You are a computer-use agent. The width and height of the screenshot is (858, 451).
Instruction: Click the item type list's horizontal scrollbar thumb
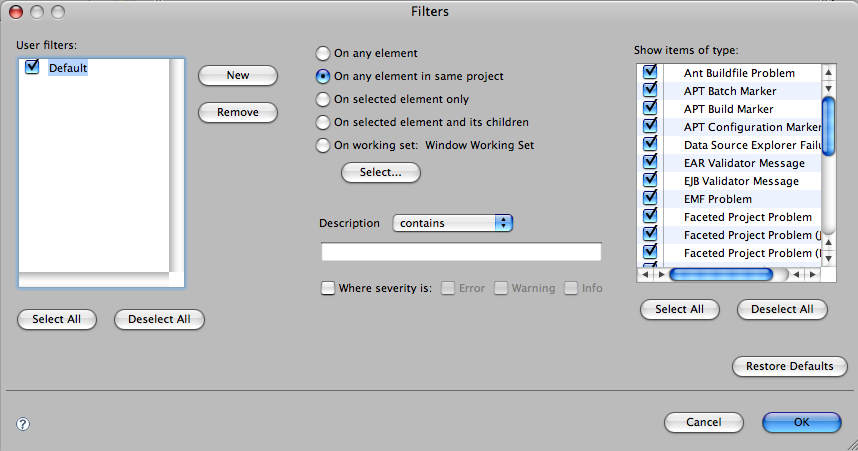pyautogui.click(x=721, y=274)
